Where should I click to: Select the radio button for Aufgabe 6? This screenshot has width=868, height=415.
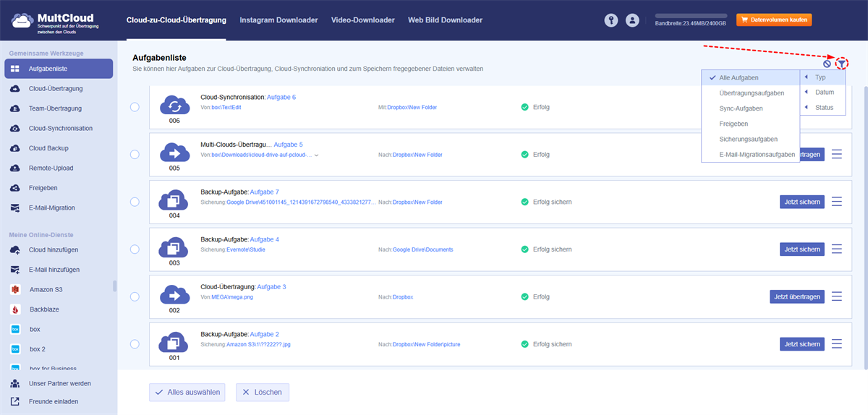click(135, 107)
